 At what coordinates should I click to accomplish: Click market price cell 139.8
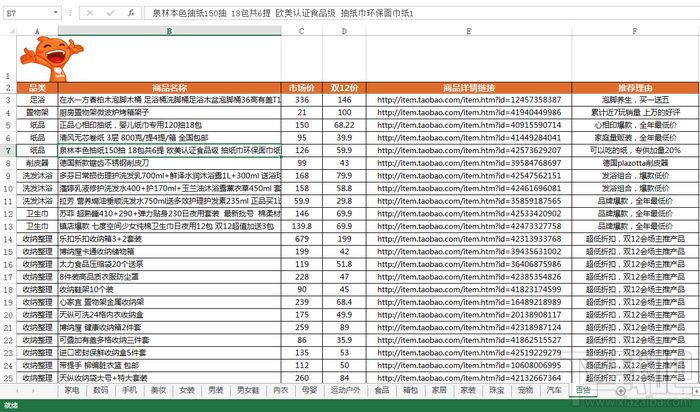[302, 226]
